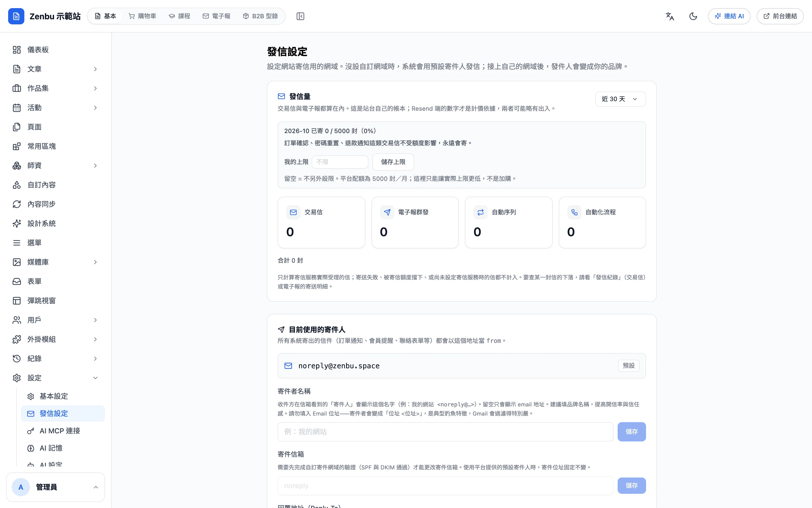
Task: Open 設計系統 sparkle sidebar item
Action: point(56,224)
